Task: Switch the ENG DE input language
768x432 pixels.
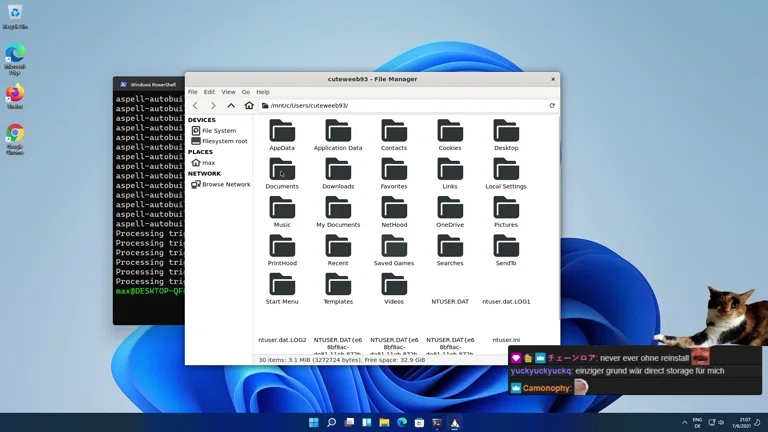Action: pyautogui.click(x=697, y=422)
